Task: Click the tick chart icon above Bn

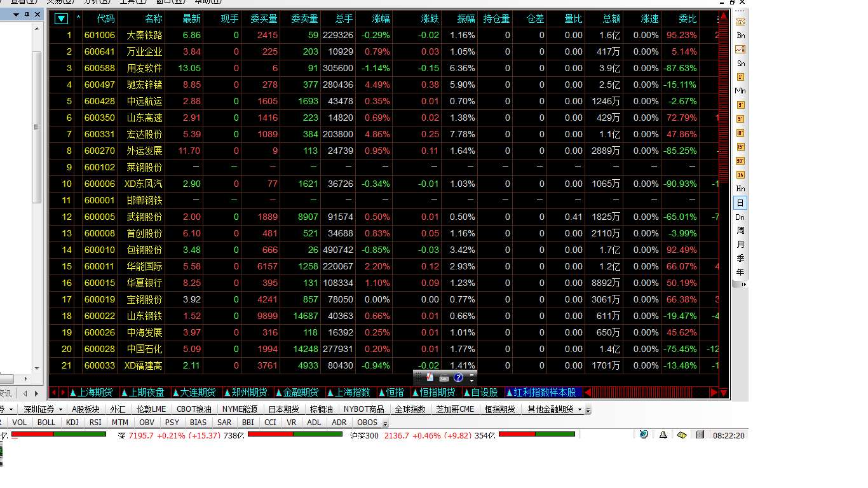Action: point(740,22)
